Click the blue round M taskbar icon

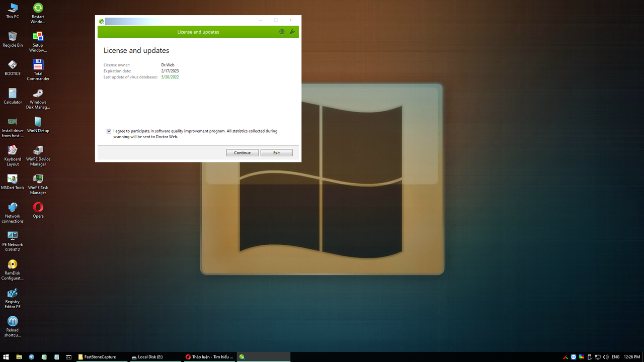pyautogui.click(x=31, y=357)
